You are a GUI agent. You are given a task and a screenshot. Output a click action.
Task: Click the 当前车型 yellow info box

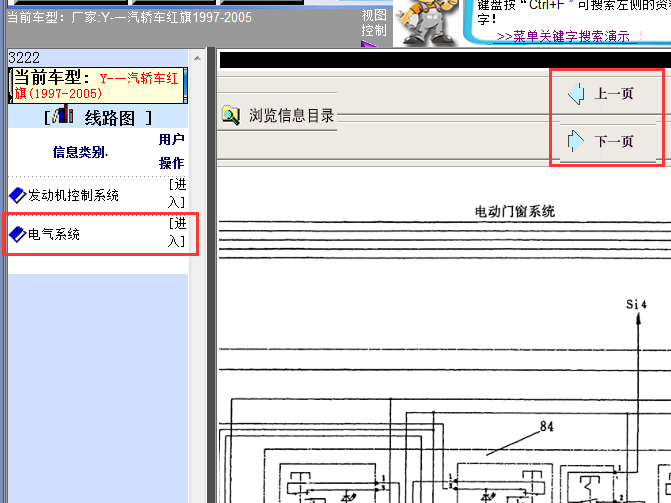point(98,85)
